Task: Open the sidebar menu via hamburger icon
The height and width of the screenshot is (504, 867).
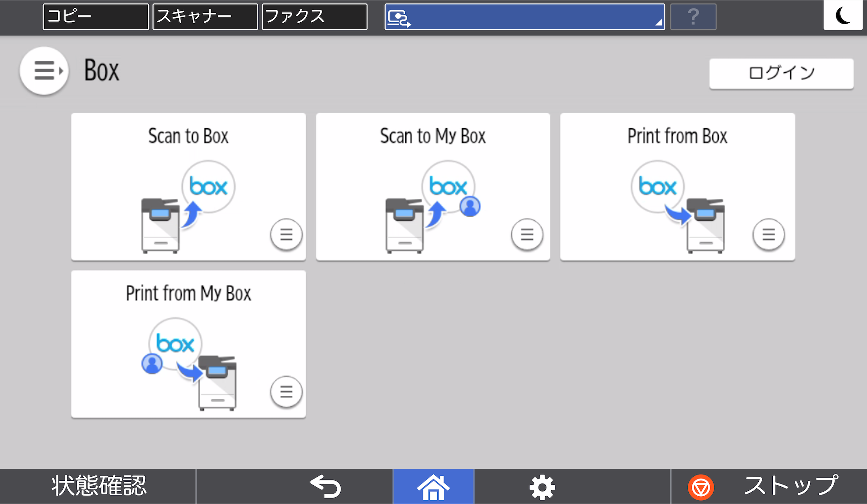Action: tap(44, 70)
